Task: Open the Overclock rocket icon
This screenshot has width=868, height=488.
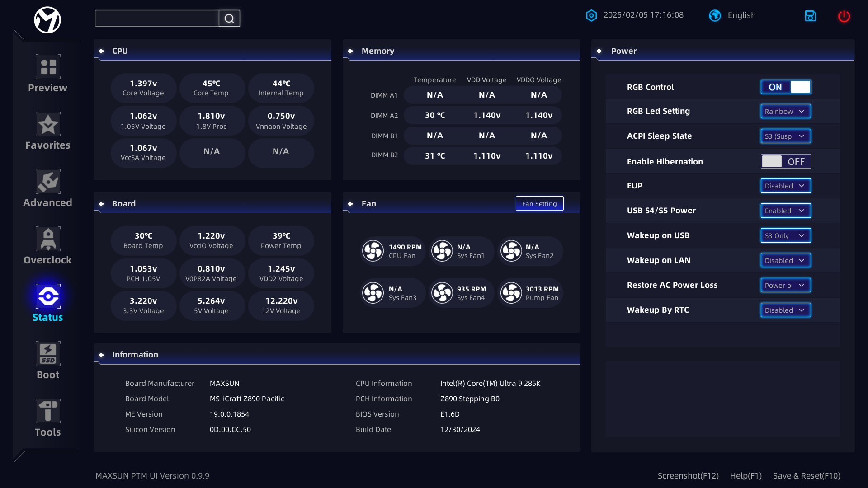Action: click(48, 239)
